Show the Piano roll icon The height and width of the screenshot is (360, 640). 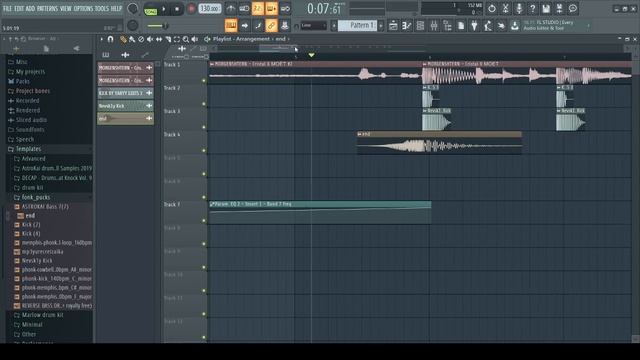pyautogui.click(x=407, y=26)
